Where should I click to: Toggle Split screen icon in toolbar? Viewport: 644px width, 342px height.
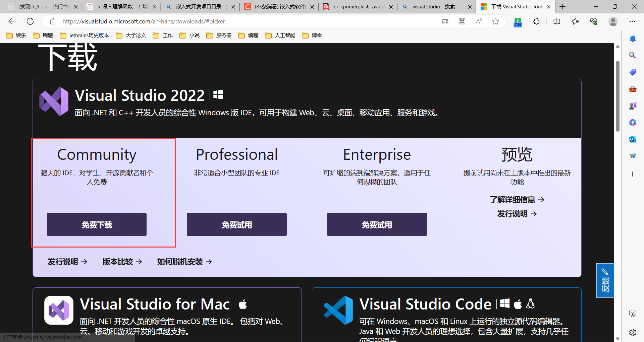click(x=557, y=21)
